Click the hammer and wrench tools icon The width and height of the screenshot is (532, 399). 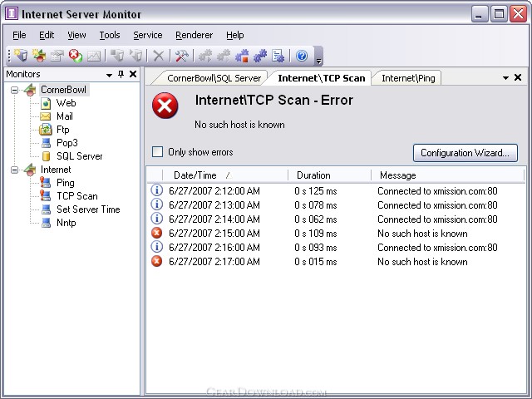[181, 56]
